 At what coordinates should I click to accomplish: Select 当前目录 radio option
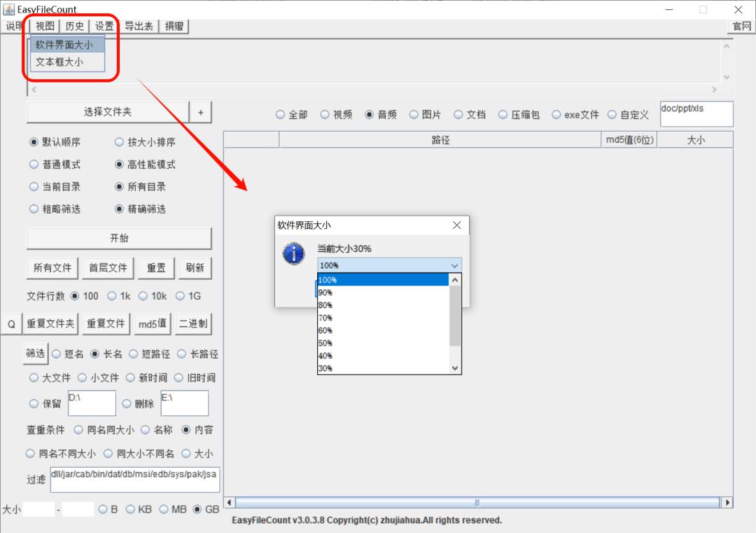coord(55,187)
